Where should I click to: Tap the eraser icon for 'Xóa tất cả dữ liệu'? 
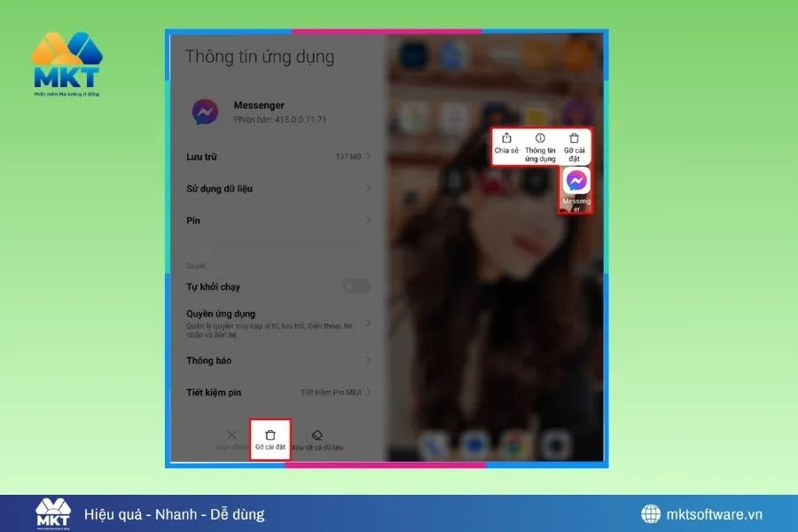click(x=317, y=433)
